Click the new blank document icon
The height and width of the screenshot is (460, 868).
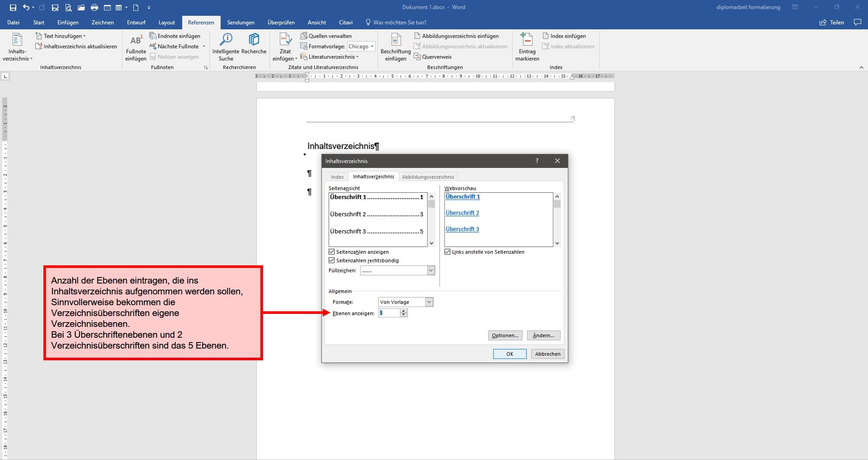coord(136,7)
